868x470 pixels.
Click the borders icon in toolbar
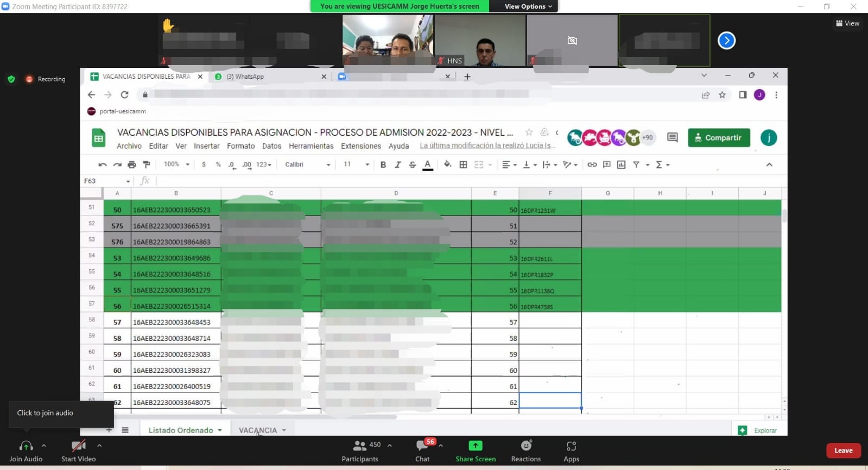(463, 164)
